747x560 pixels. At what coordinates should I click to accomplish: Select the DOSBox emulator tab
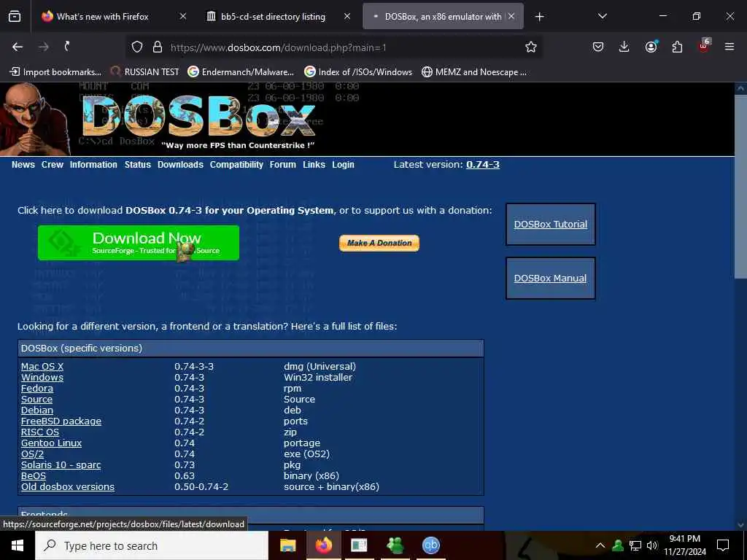[443, 16]
